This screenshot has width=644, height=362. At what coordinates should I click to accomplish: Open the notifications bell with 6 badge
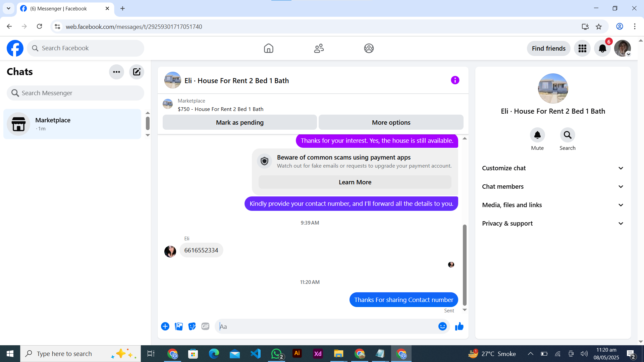603,48
